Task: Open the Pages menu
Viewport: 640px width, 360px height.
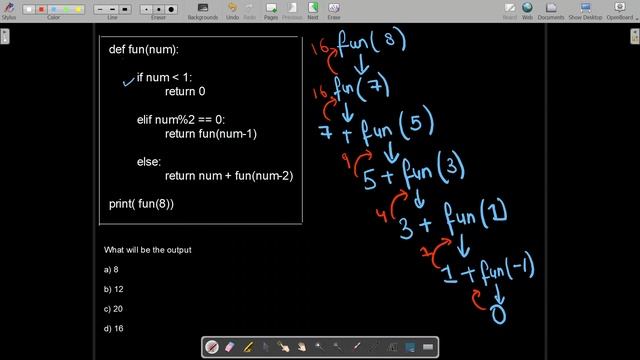Action: (x=271, y=11)
